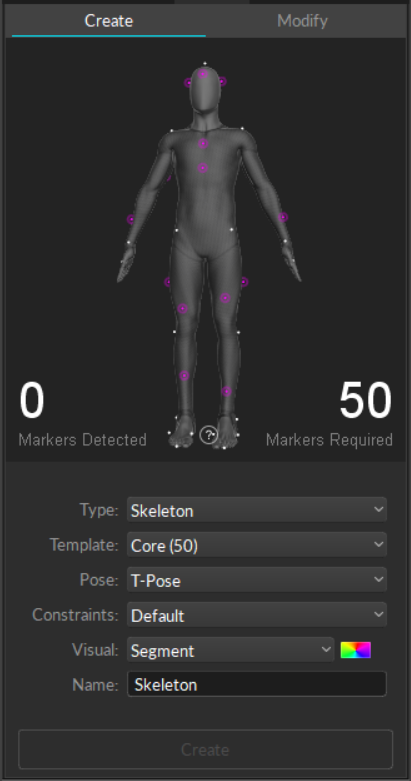Select the magenta marker on top of head
Viewport: 411px width, 781px height.
click(x=203, y=74)
